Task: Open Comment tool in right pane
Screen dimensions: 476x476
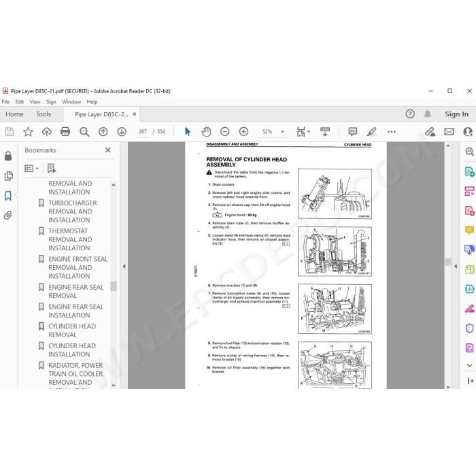Action: [469, 230]
